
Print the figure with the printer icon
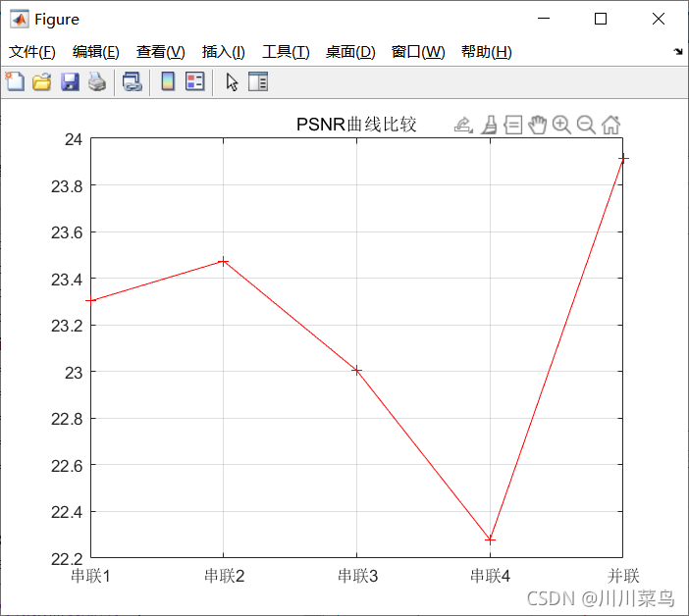96,81
